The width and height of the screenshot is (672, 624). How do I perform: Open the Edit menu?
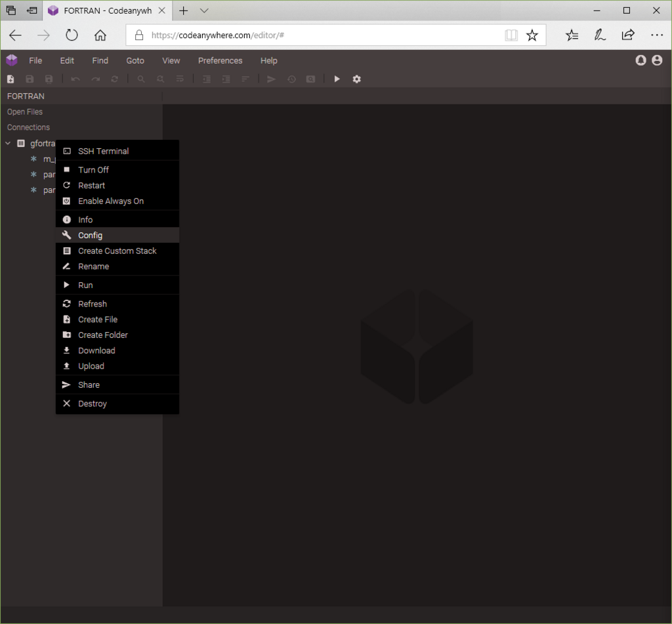pos(67,60)
